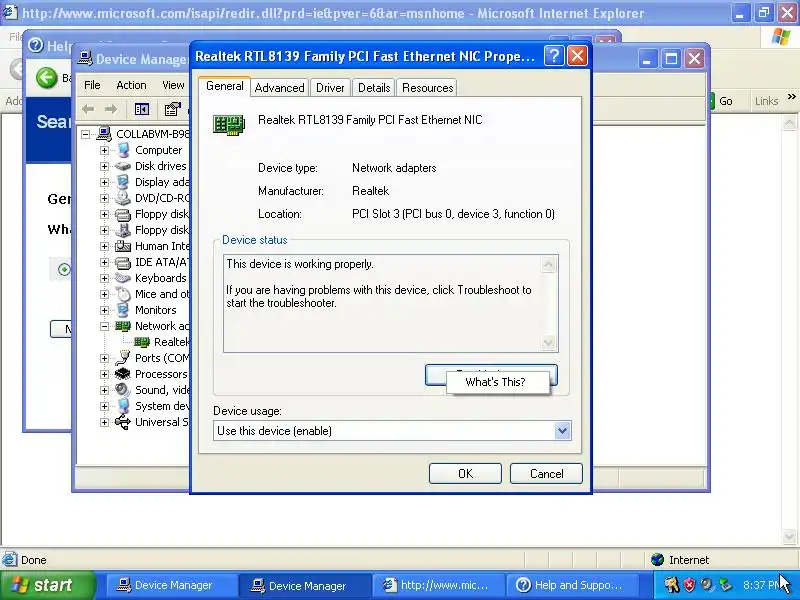Expand the Disk drives node

(104, 166)
